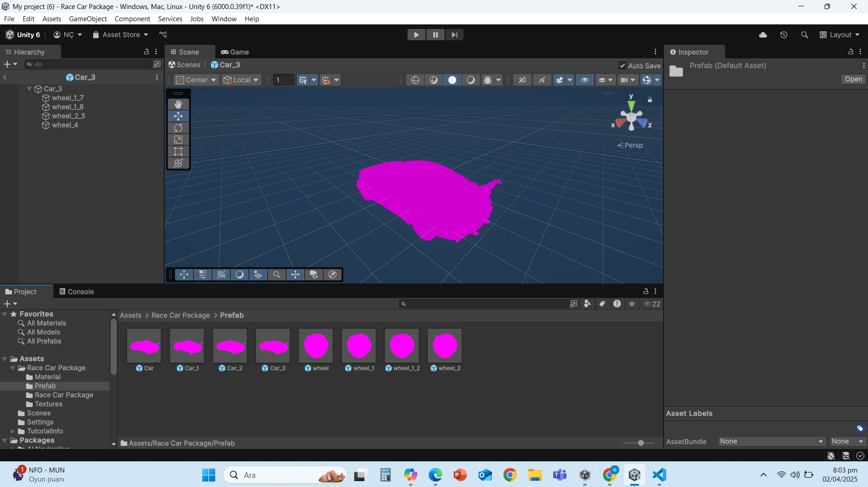Select the Car_2 prefab thumbnail
The height and width of the screenshot is (487, 868).
(x=230, y=346)
